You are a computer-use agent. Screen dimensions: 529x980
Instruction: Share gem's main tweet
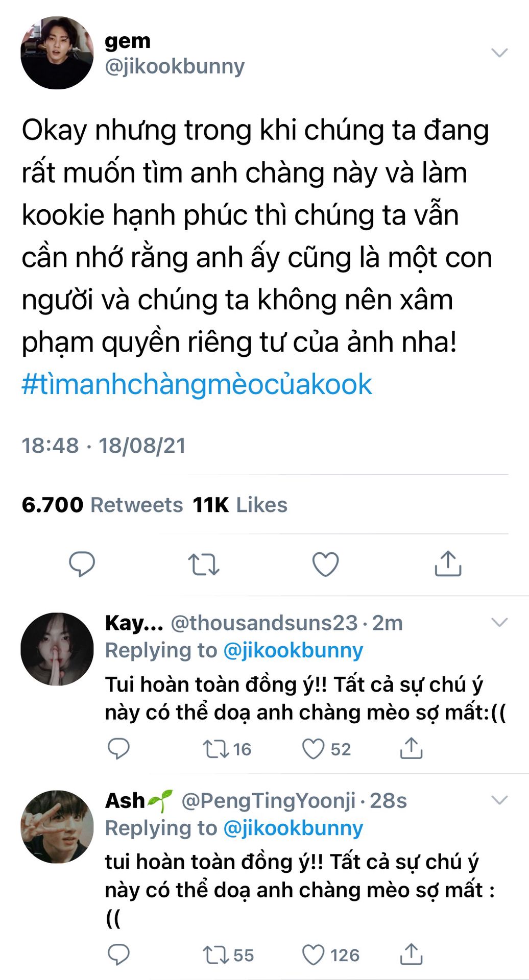click(448, 563)
